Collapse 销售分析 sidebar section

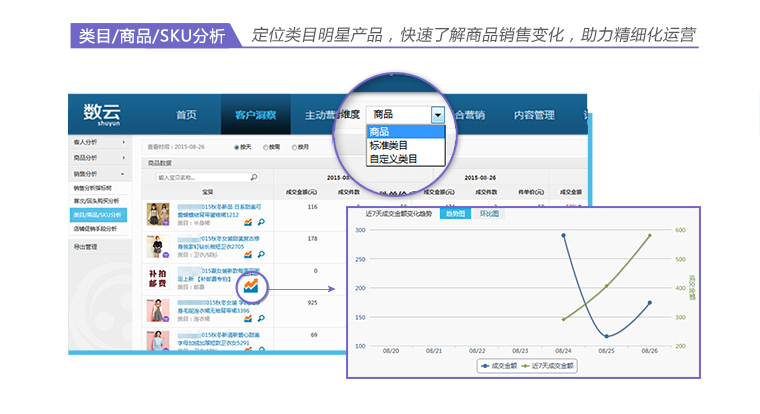coord(99,174)
